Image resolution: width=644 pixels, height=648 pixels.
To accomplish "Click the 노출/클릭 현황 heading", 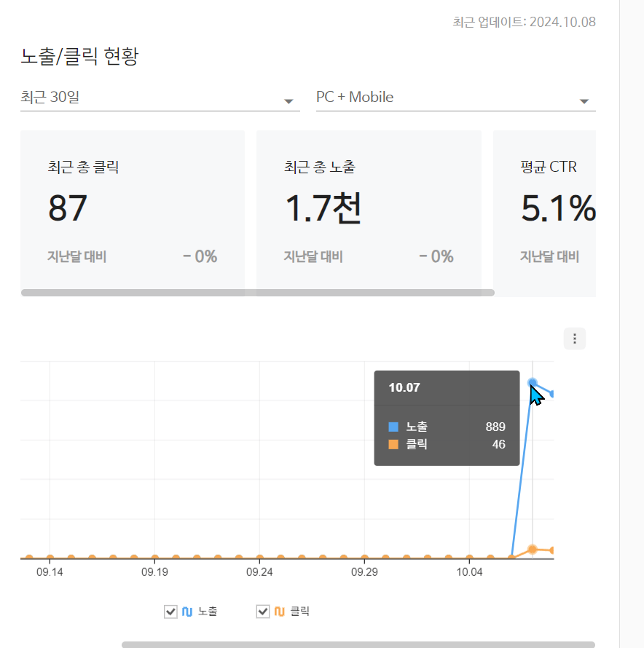I will tap(79, 56).
